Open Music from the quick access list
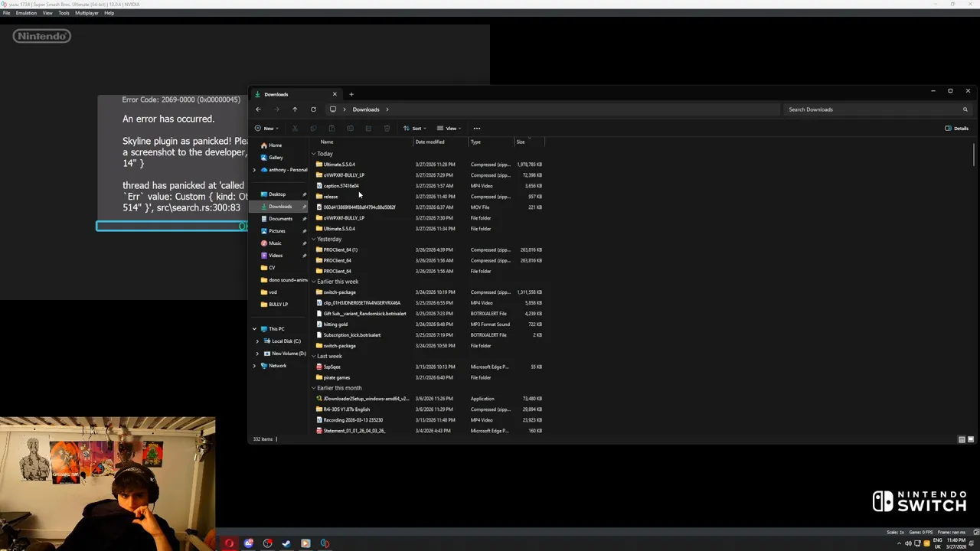Viewport: 980px width, 551px height. [x=275, y=243]
